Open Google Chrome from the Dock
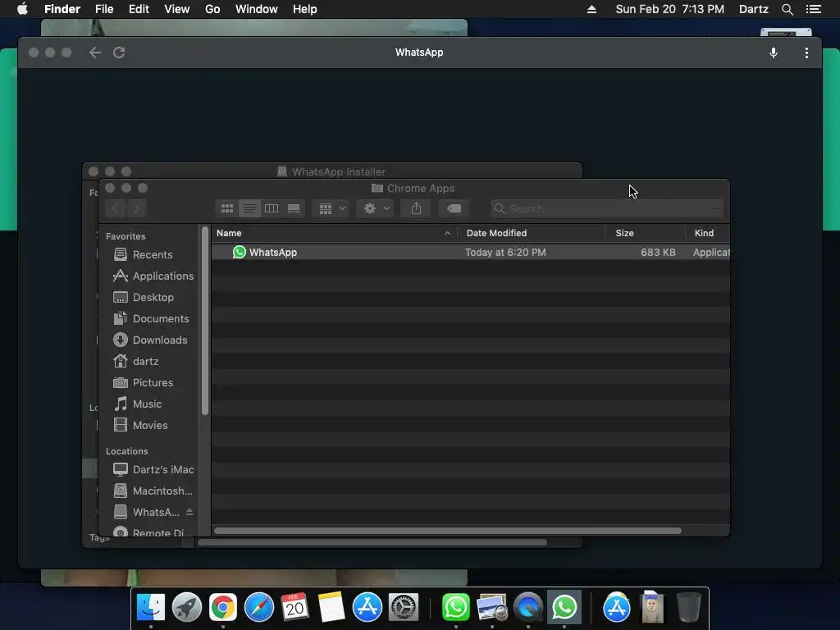The height and width of the screenshot is (630, 840). (223, 608)
